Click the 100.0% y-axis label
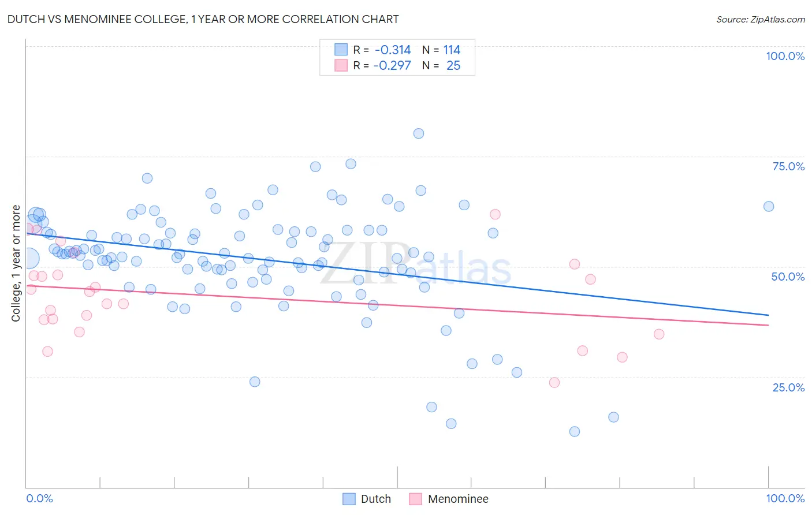812x515 pixels. point(785,56)
